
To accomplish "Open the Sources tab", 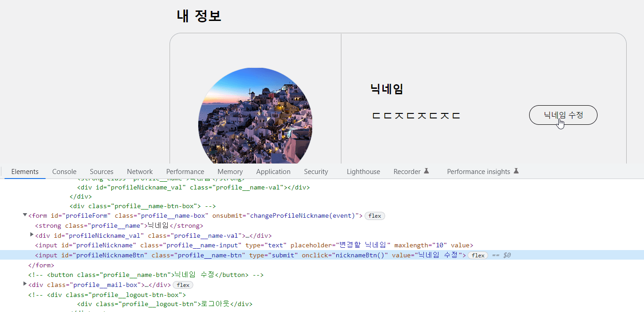I will (x=102, y=172).
